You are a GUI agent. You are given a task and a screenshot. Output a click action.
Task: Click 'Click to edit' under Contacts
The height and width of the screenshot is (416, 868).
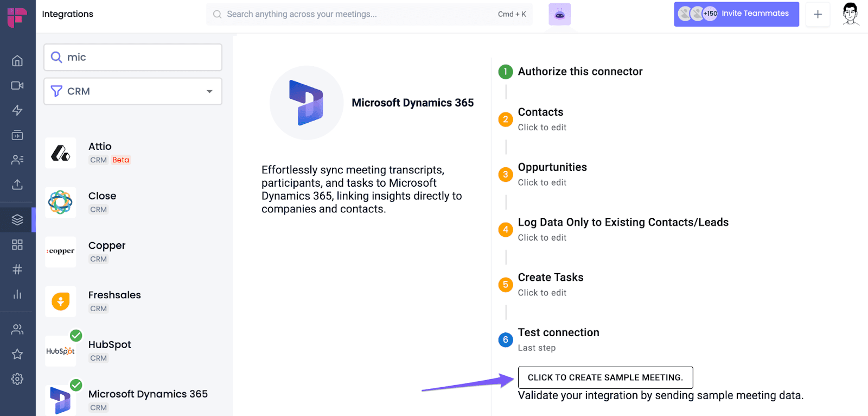pos(542,128)
